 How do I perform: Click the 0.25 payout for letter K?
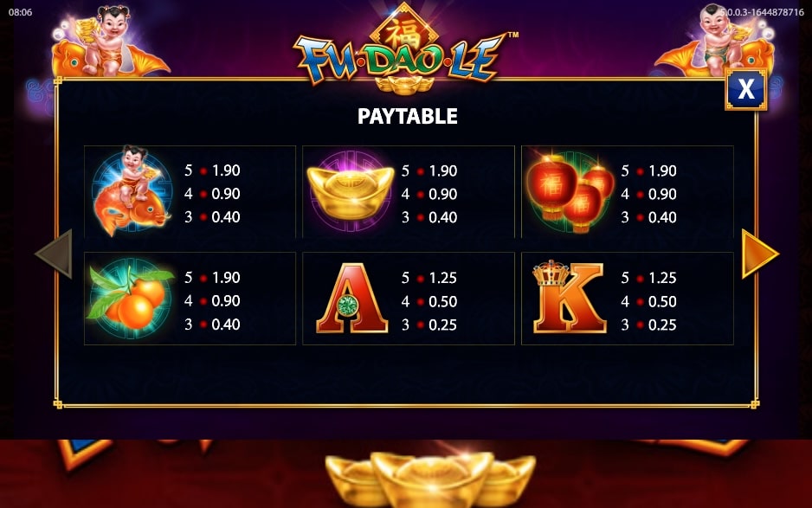click(662, 325)
